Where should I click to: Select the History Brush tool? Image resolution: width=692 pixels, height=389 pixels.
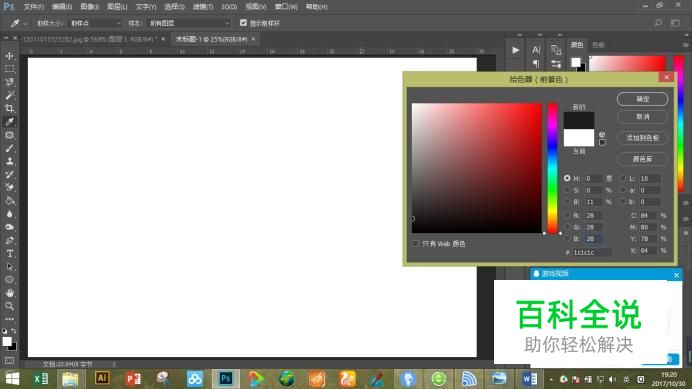pos(9,175)
